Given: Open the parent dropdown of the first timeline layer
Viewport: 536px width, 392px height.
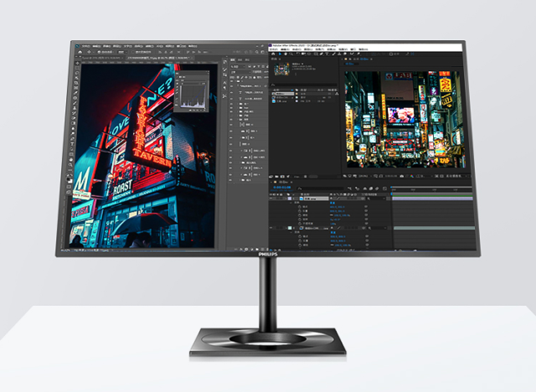Looking at the screenshot, I should [376, 199].
